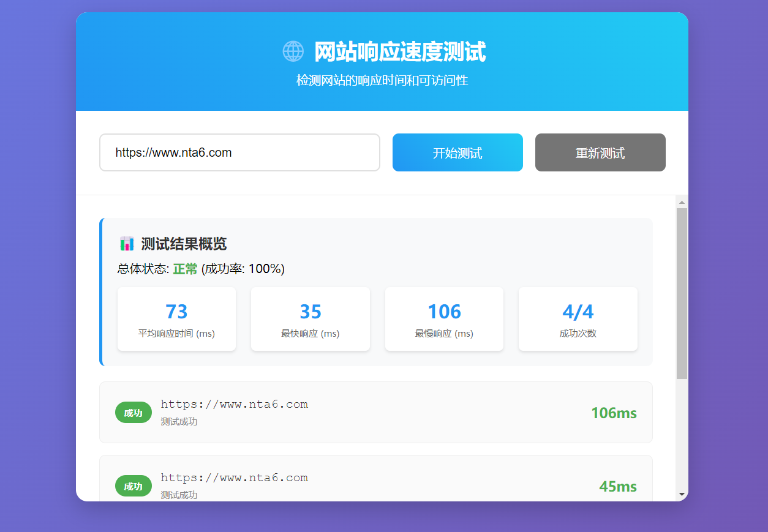
Task: Click the green 成功 badge on second result
Action: coord(133,485)
